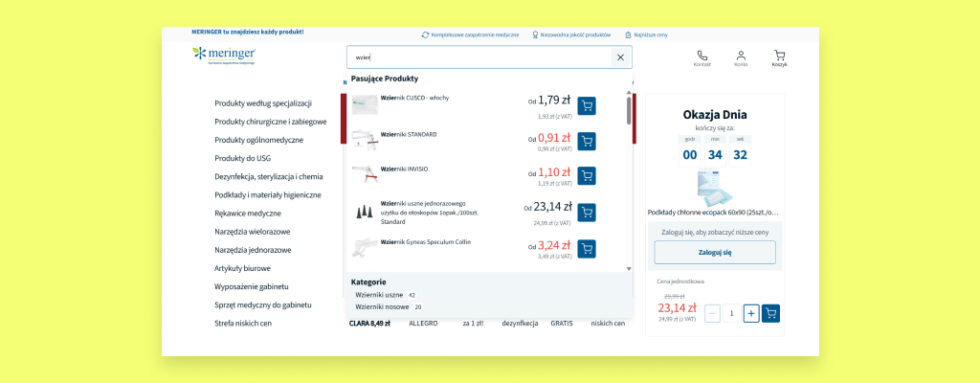This screenshot has width=980, height=383.
Task: Add Wzierniki STANDARD to cart
Action: [587, 142]
